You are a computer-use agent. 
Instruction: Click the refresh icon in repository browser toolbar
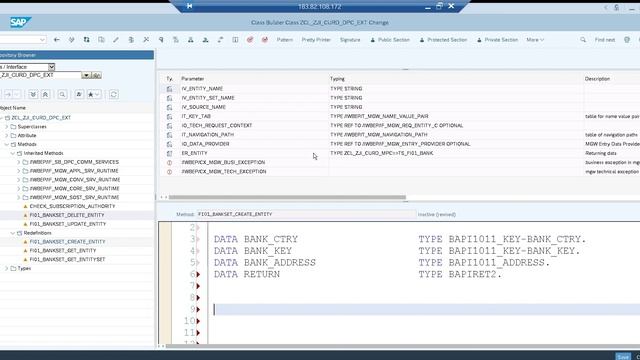113,94
